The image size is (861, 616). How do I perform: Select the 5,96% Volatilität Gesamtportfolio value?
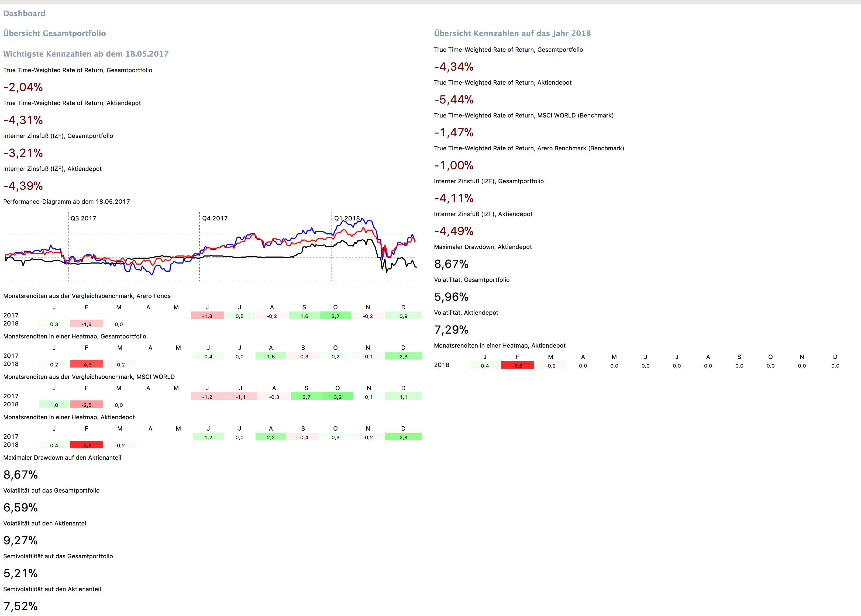(x=451, y=297)
